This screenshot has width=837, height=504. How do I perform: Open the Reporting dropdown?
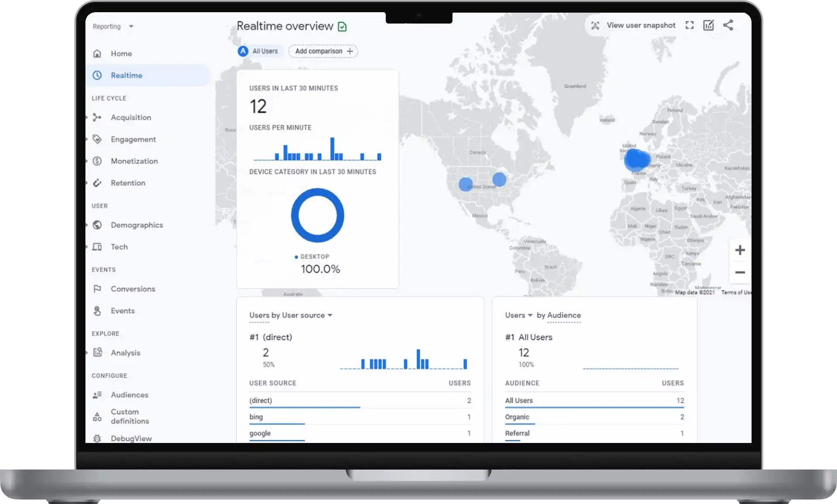113,27
